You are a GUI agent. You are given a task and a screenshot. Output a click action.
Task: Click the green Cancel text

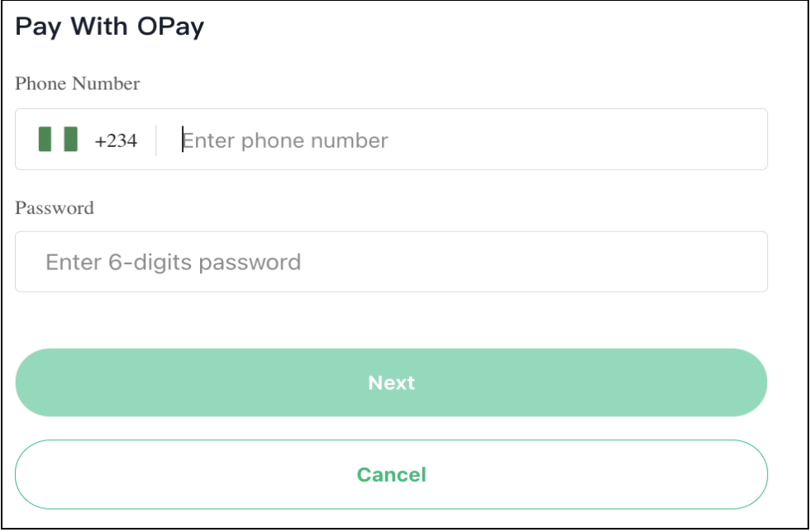[391, 475]
